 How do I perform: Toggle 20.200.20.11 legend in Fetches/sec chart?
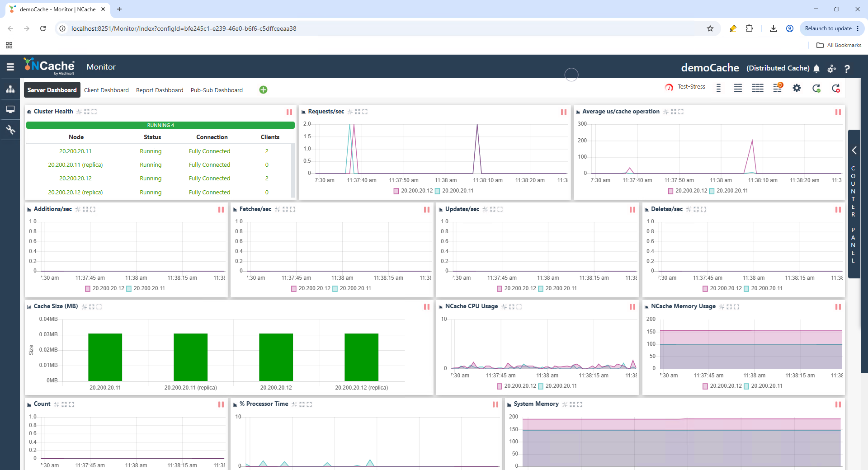352,288
